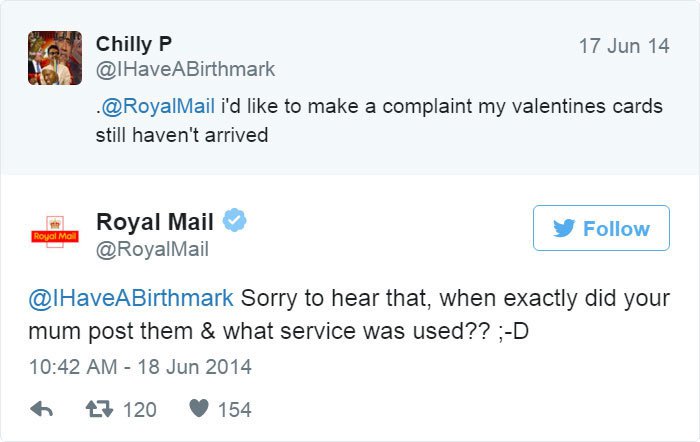Open the 17 Jun 14 date link
The width and height of the screenshot is (700, 442).
pos(624,46)
